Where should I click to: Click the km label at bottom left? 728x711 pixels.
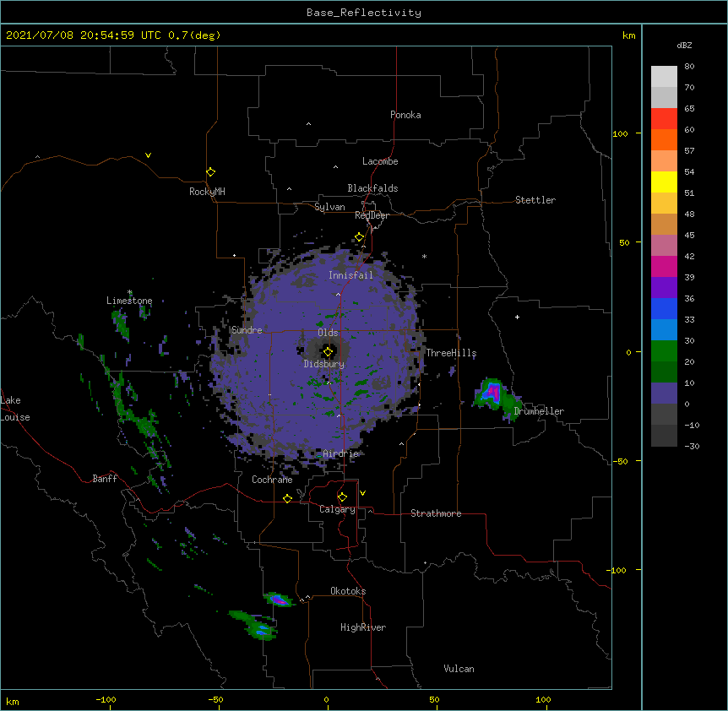[x=13, y=702]
